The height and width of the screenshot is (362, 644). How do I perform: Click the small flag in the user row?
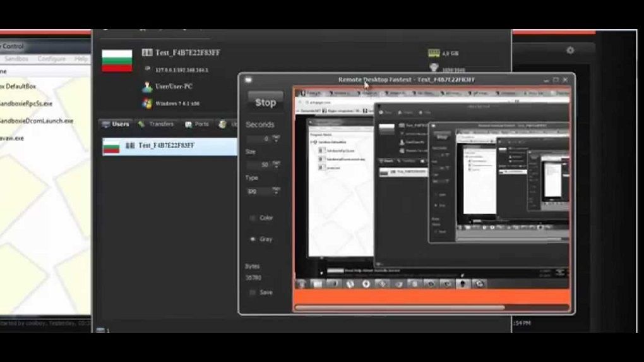coord(111,147)
